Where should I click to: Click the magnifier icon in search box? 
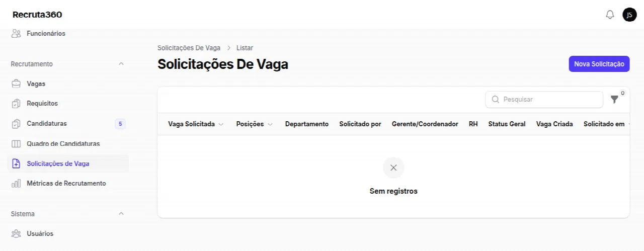pyautogui.click(x=495, y=100)
